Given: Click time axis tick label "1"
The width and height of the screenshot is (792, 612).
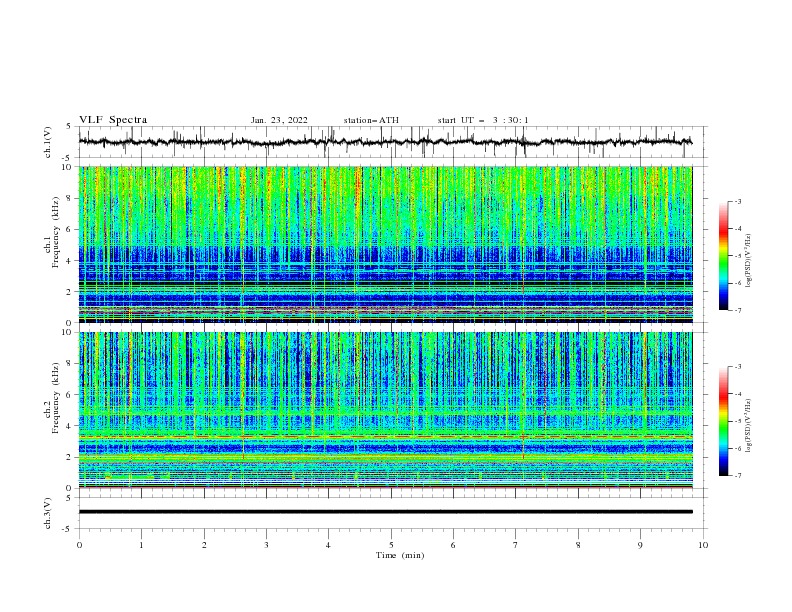Looking at the screenshot, I should [141, 545].
